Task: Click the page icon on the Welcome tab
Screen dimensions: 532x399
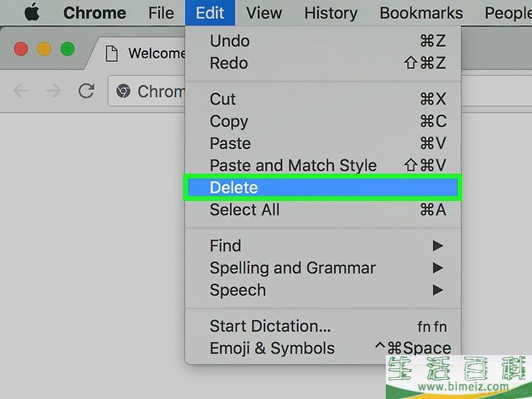Action: [x=112, y=53]
